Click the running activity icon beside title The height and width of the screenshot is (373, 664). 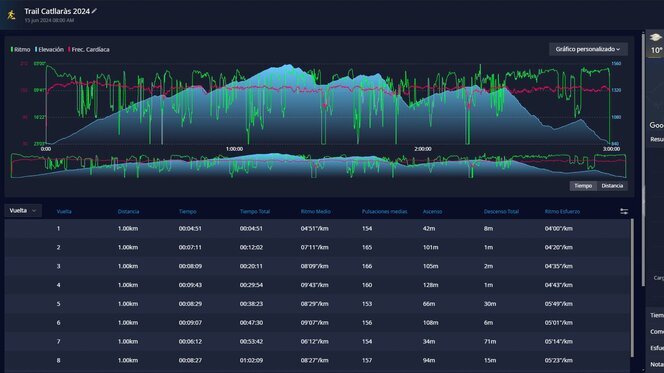coord(11,15)
